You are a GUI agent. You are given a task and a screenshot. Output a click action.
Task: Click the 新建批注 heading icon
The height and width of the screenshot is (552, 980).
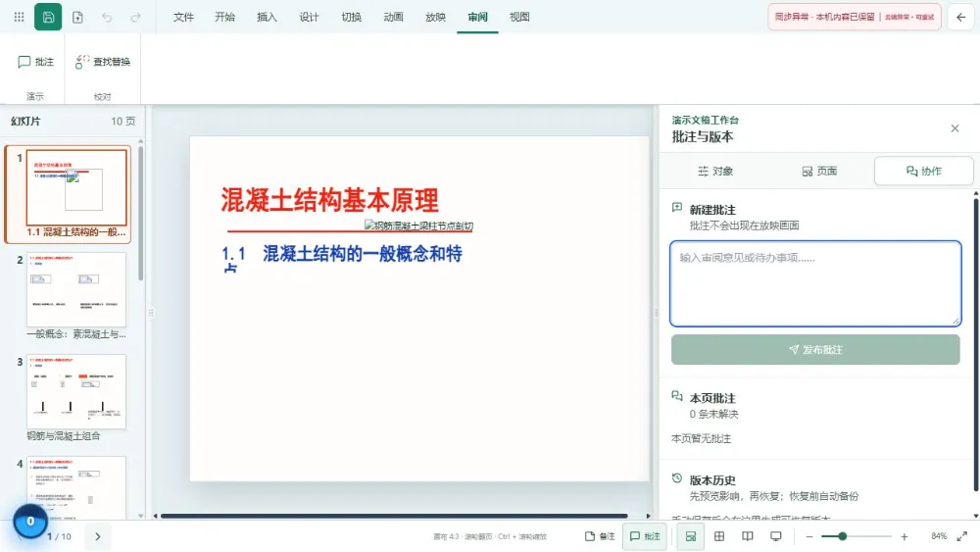tap(677, 207)
